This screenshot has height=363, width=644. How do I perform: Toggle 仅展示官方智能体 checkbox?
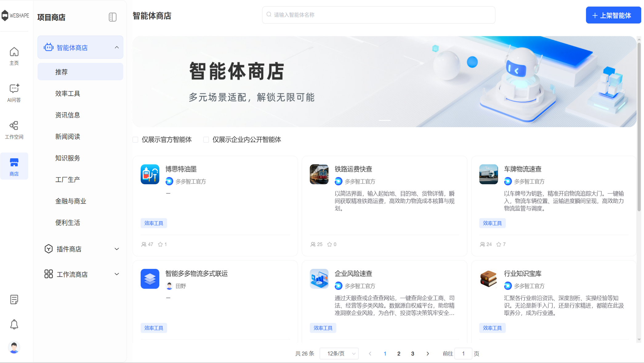click(135, 140)
